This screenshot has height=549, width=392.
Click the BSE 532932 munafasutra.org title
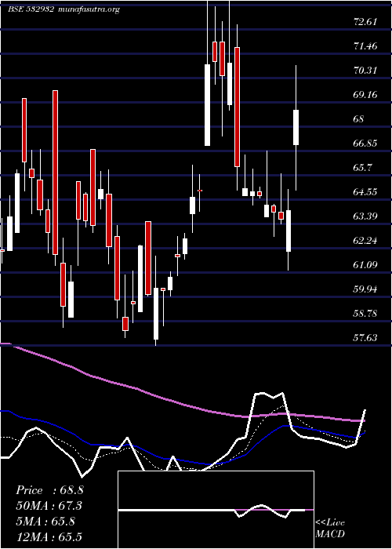[x=64, y=9]
